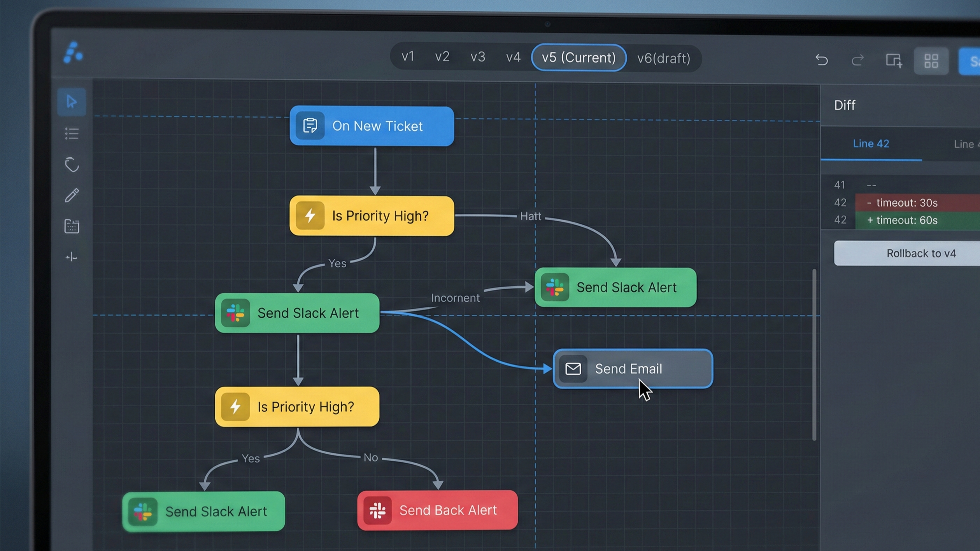Click Slack icon on right Send Slack Alert node
The height and width of the screenshot is (551, 980).
tap(555, 287)
